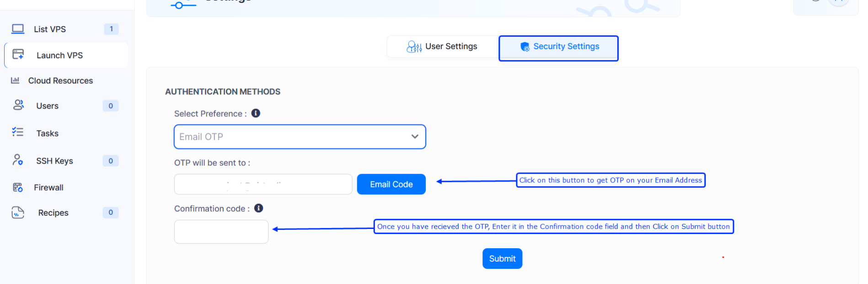Go to Cloud Resources in sidebar
The height and width of the screenshot is (284, 868).
point(60,81)
